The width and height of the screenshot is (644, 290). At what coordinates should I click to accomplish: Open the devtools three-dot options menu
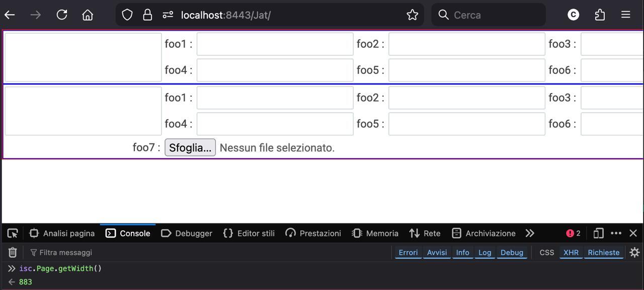616,233
